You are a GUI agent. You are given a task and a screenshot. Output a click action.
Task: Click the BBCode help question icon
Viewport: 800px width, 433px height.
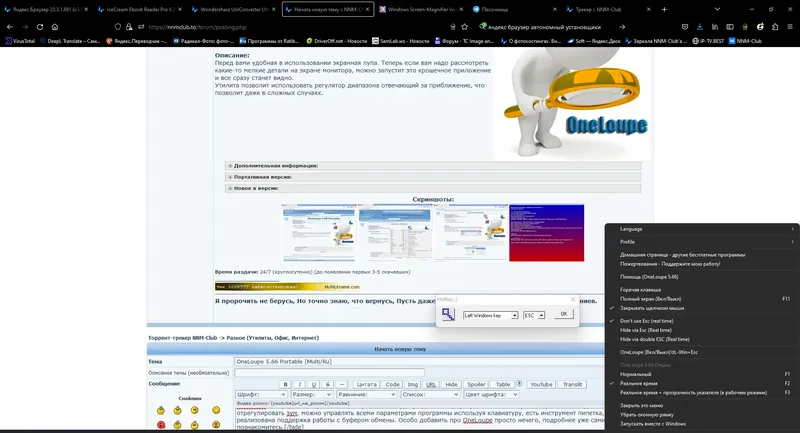coord(519,384)
